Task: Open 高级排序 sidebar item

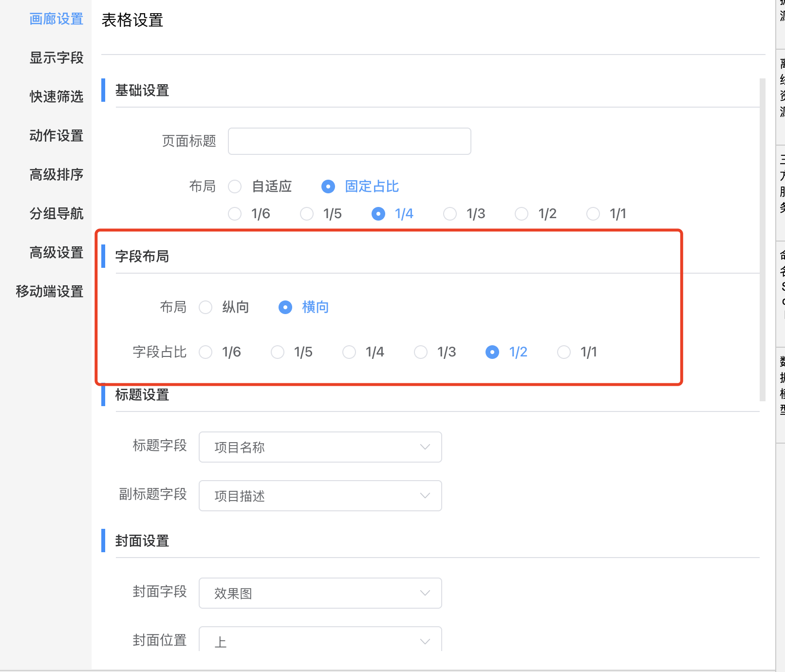Action: (56, 175)
